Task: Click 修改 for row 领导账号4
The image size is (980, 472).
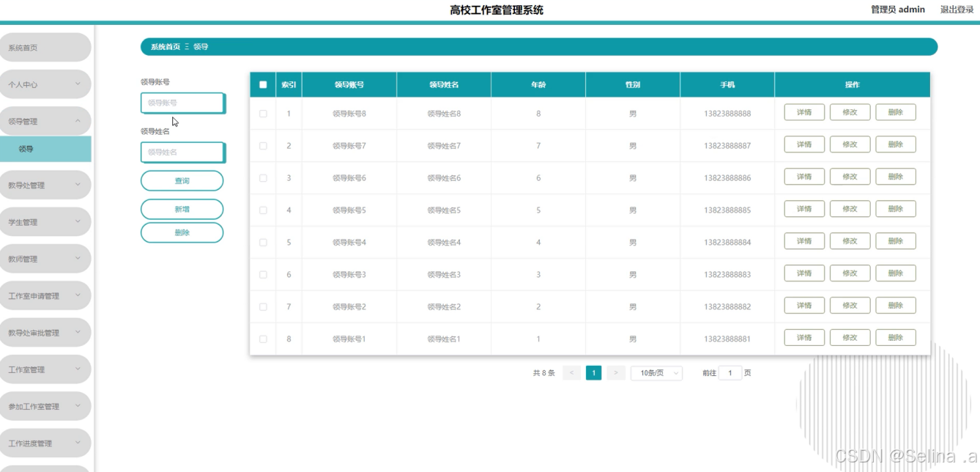Action: click(850, 241)
